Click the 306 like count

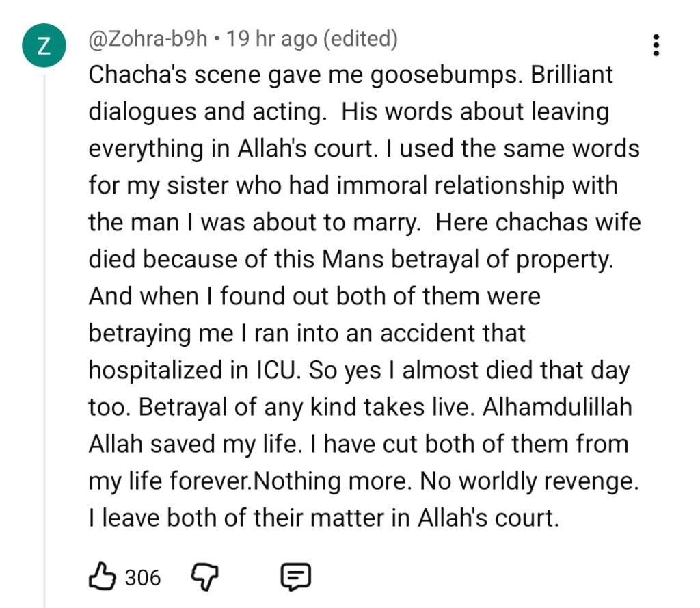coord(143,579)
